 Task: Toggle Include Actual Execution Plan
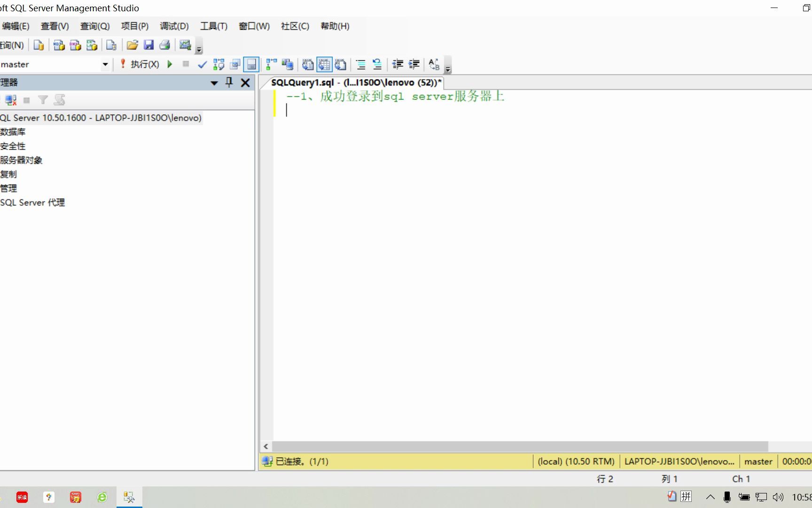pos(271,64)
